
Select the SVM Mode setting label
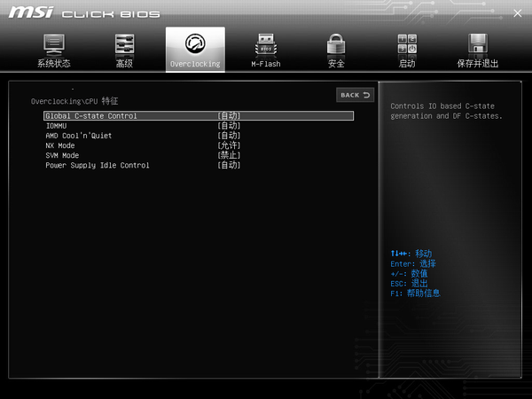pos(62,155)
